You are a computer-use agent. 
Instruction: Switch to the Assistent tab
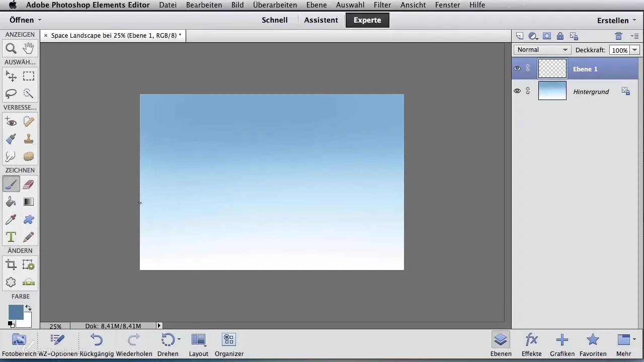321,20
